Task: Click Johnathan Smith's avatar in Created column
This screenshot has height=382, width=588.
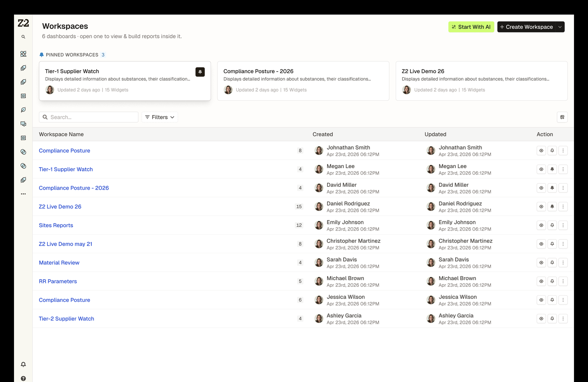Action: click(319, 150)
